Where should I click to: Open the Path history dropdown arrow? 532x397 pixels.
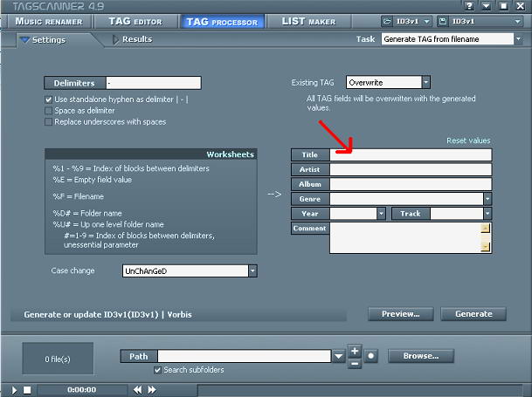coord(339,356)
